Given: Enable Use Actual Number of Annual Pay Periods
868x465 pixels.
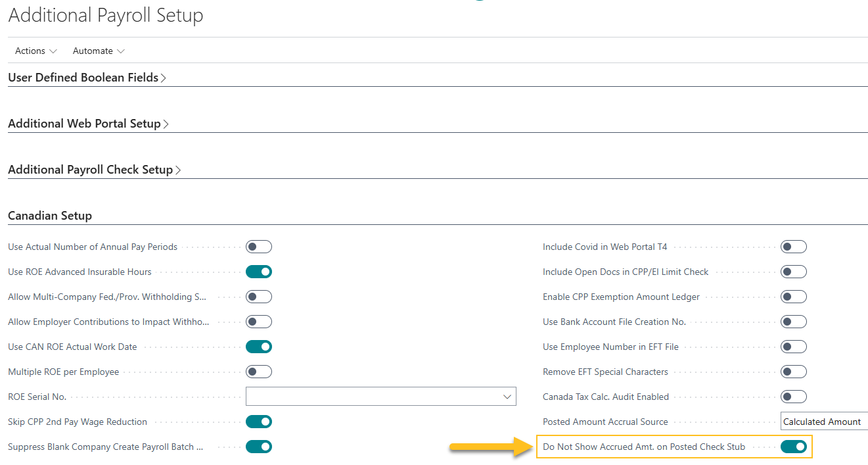Looking at the screenshot, I should [x=258, y=247].
